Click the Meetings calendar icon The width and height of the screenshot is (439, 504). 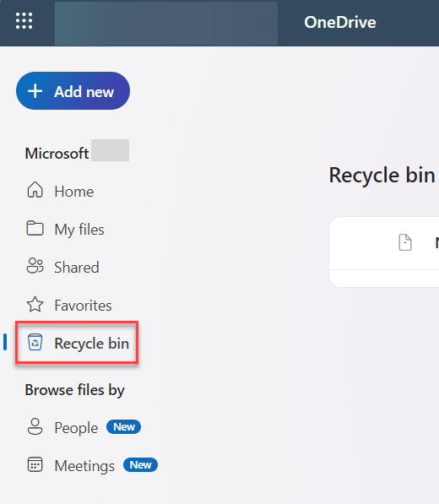click(35, 464)
